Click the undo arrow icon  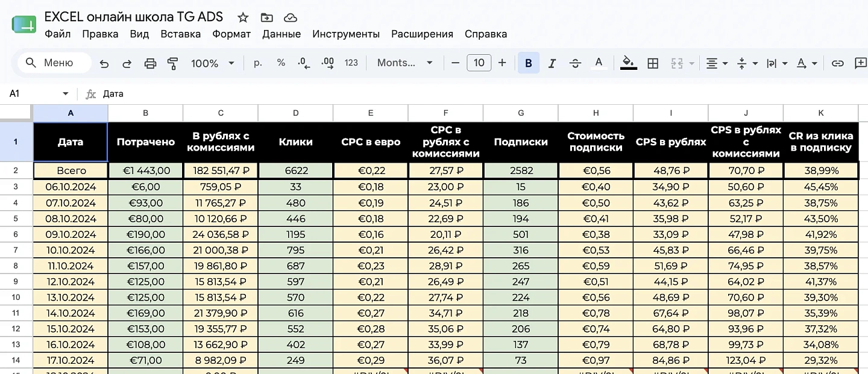(104, 63)
